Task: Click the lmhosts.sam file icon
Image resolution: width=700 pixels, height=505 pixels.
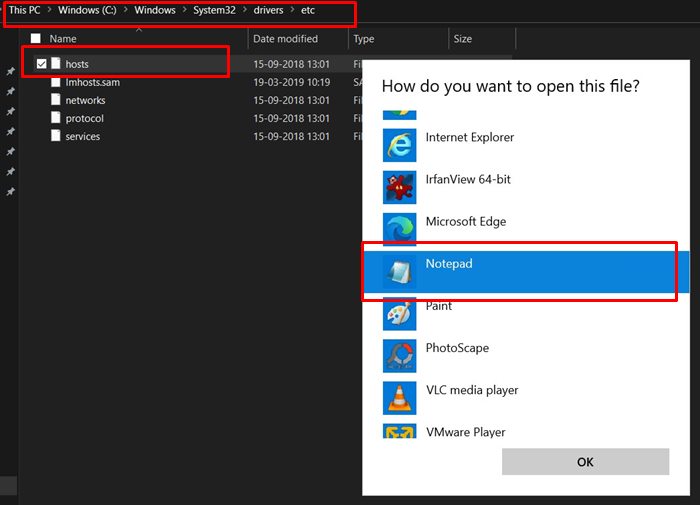Action: pos(56,82)
